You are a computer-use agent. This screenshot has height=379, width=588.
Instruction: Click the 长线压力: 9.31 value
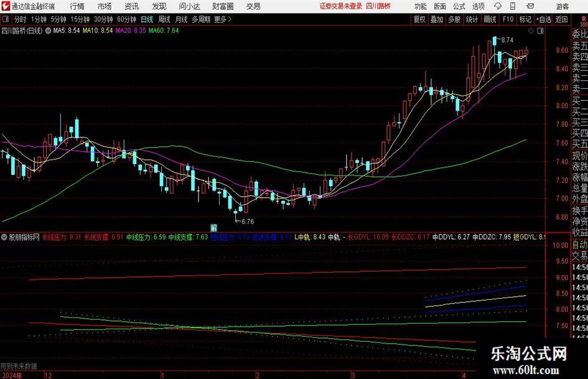62,236
